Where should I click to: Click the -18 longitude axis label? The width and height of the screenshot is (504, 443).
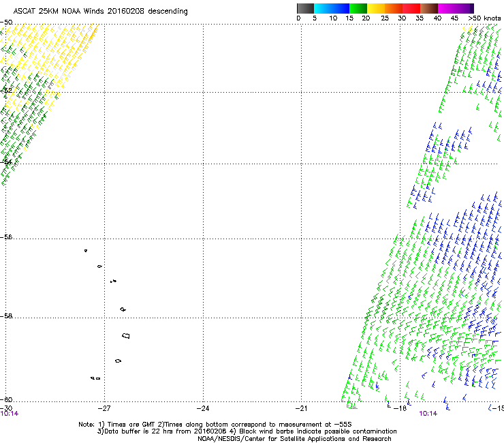(400, 408)
